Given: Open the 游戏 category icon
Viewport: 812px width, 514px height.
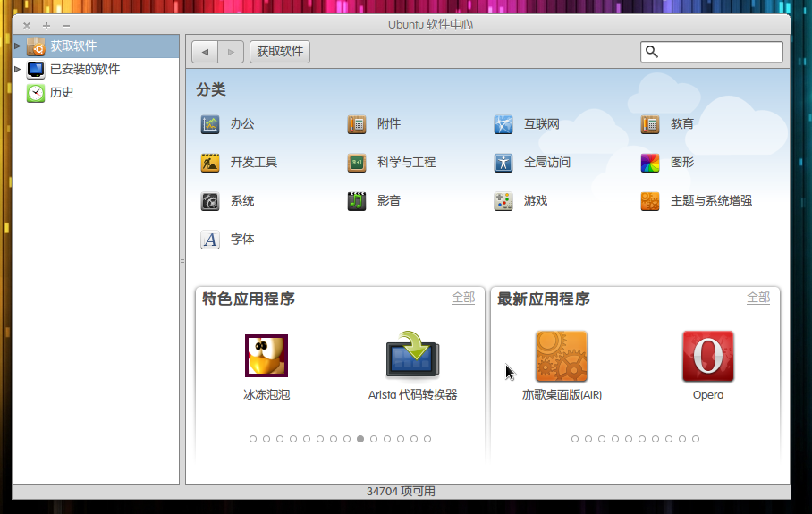Looking at the screenshot, I should (503, 201).
